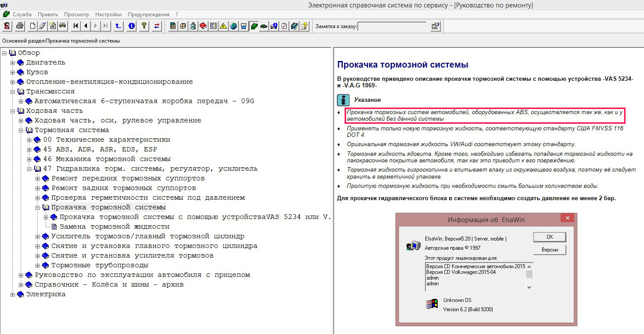
Task: Click the printer icon in toolbar
Action: pyautogui.click(x=20, y=26)
